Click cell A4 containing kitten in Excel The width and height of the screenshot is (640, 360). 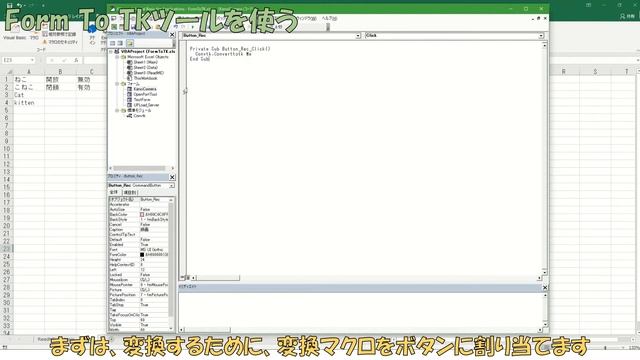29,103
